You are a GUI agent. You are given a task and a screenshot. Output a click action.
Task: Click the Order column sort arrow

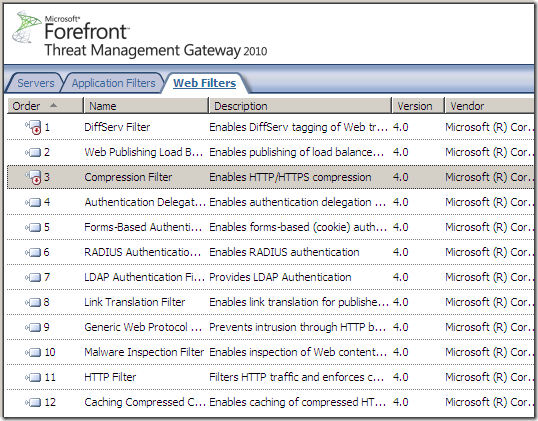[53, 105]
